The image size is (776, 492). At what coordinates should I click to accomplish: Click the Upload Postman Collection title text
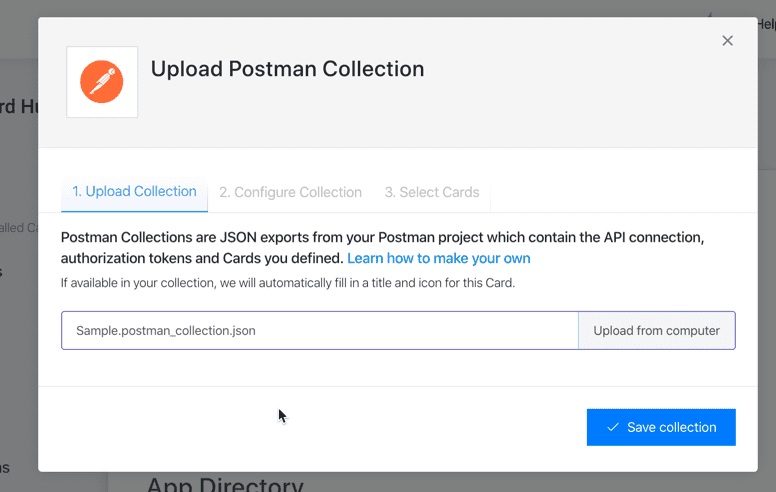pos(288,69)
